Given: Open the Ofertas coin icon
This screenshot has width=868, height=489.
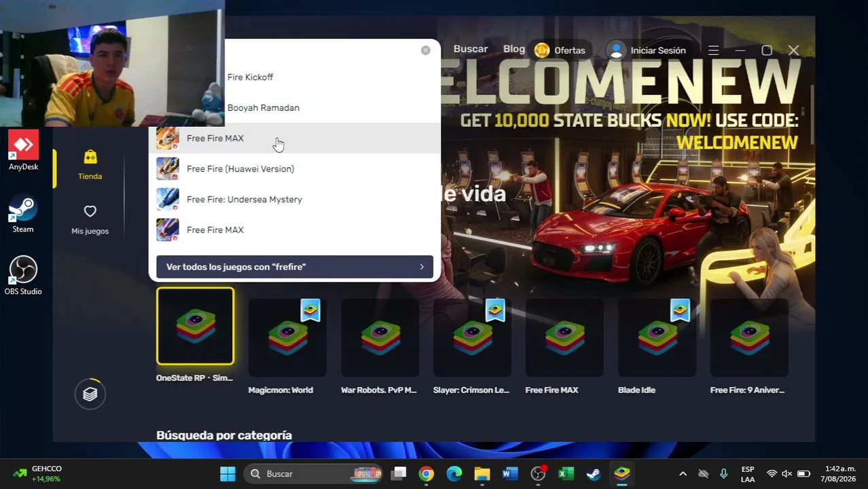Looking at the screenshot, I should [x=542, y=50].
